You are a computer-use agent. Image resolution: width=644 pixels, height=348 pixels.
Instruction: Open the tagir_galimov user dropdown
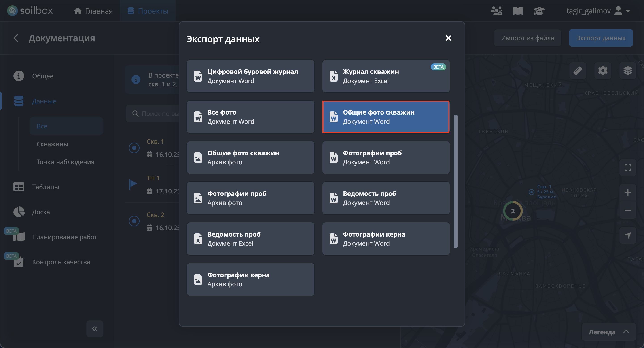click(x=597, y=11)
